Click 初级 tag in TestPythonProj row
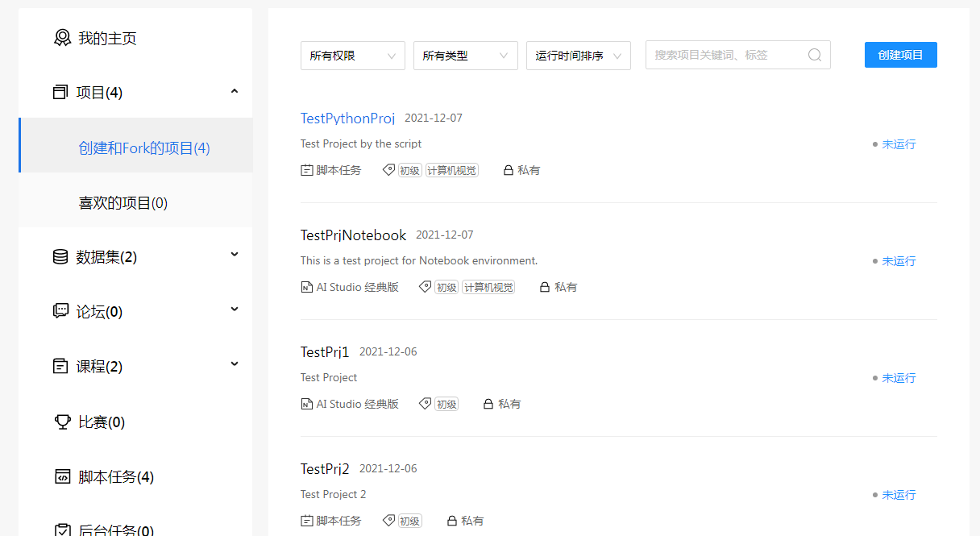980x536 pixels. point(410,170)
